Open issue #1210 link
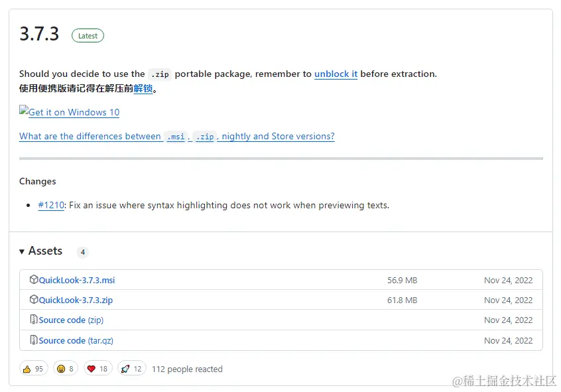Screen dimensions: 561x392 coord(51,206)
